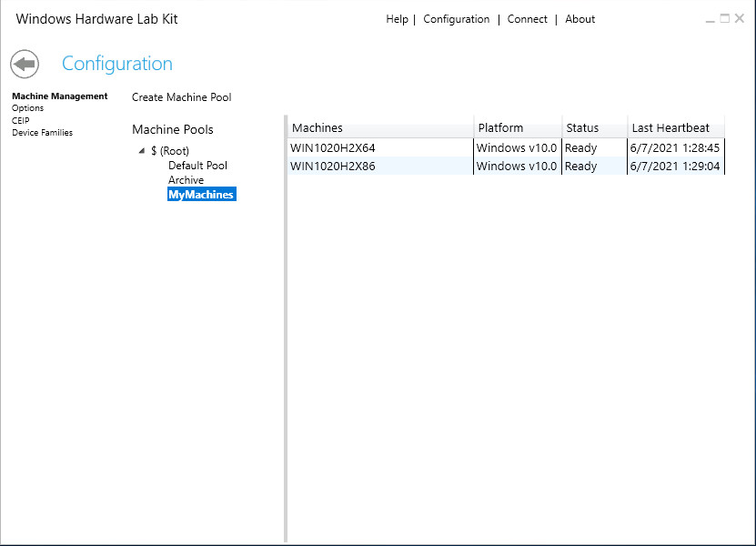Viewport: 756px width, 546px height.
Task: Select machine WIN1020H2X64
Action: (x=333, y=148)
